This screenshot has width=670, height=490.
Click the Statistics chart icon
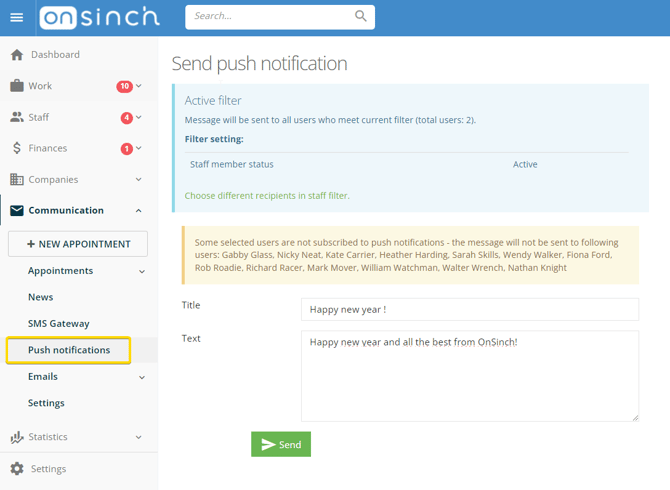point(17,437)
